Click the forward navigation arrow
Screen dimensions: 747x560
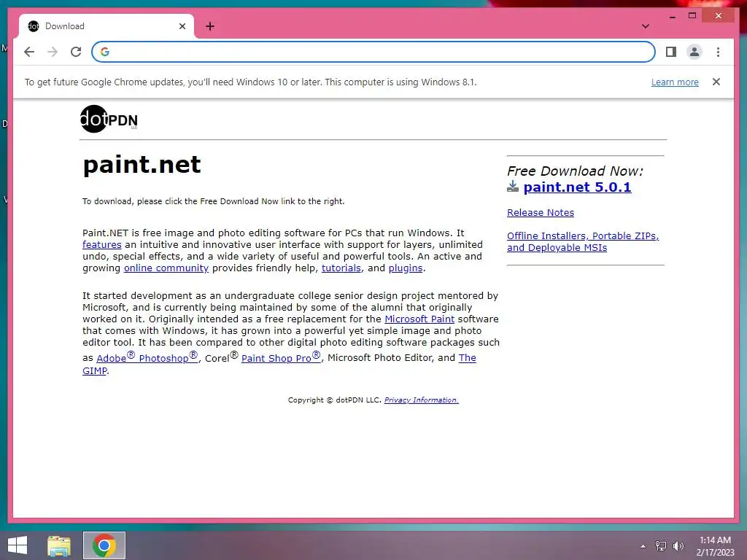[53, 52]
